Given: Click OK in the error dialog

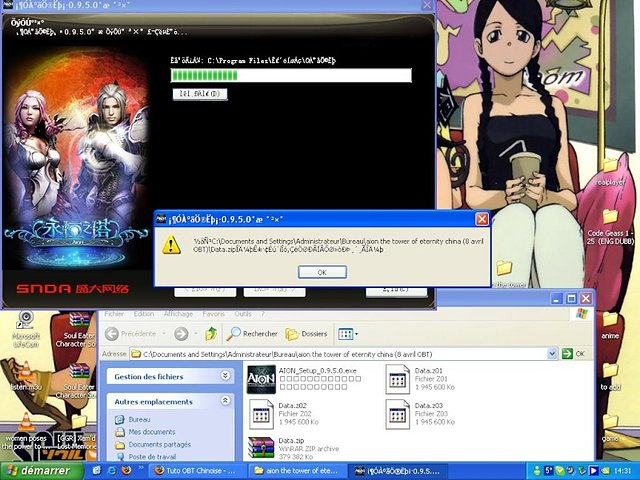Looking at the screenshot, I should click(x=322, y=271).
